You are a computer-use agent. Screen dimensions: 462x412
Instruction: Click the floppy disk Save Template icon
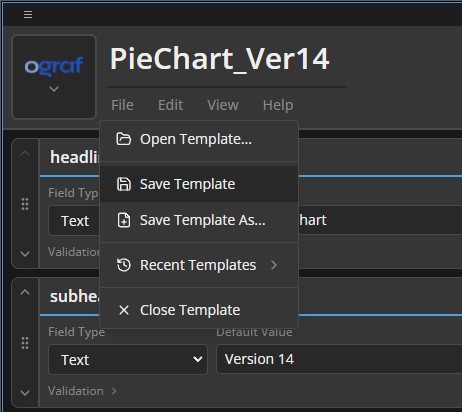click(x=124, y=184)
